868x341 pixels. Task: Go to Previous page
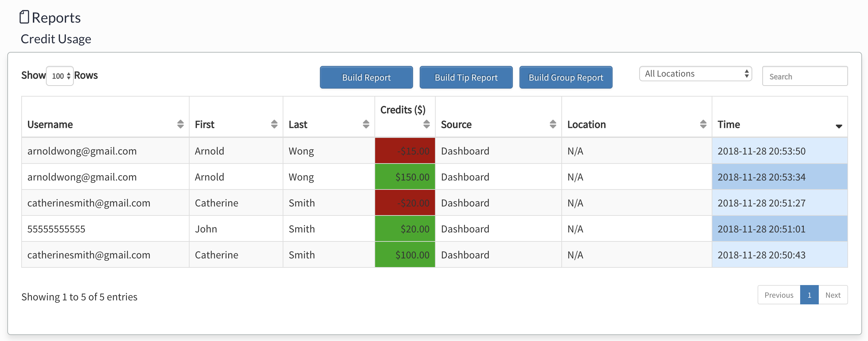click(779, 295)
